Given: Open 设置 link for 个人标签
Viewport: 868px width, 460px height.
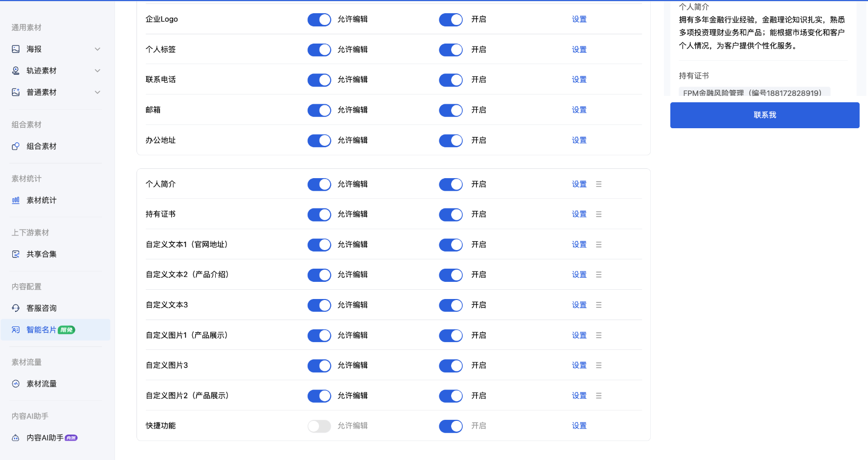Looking at the screenshot, I should [579, 49].
